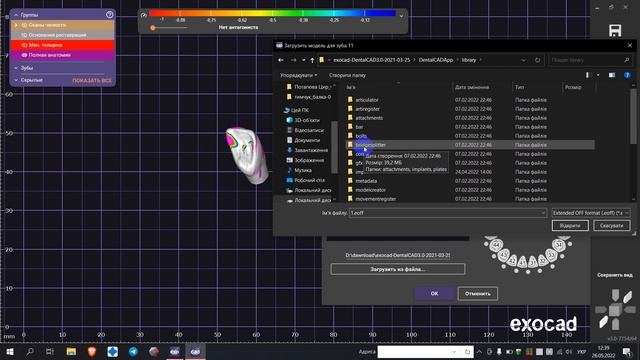Sort files by the Ім'я column
This screenshot has width=640, height=360.
351,87
